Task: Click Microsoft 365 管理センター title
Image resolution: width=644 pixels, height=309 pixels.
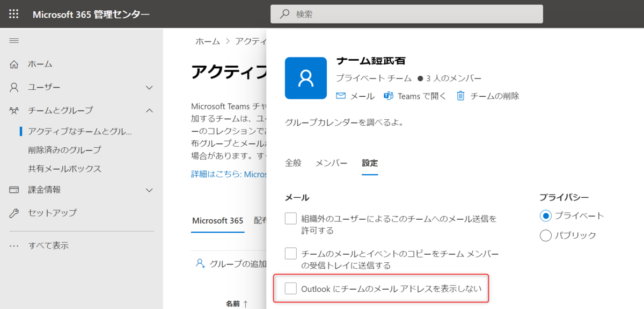Action: point(91,14)
